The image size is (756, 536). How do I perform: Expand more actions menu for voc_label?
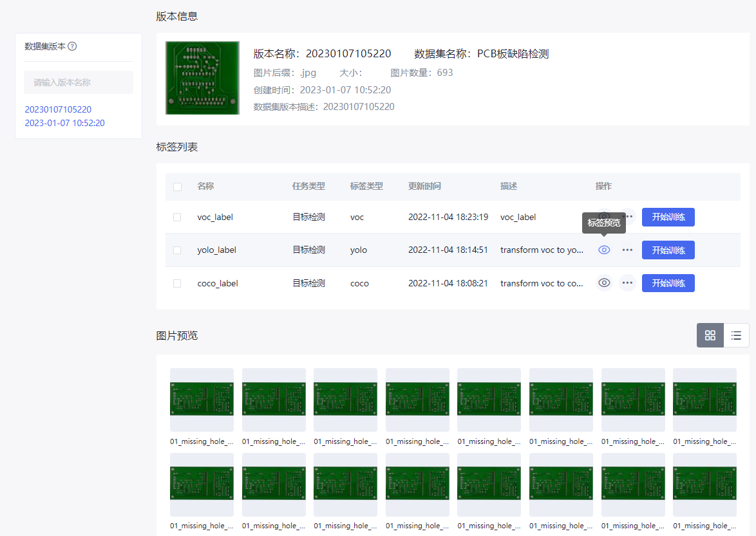[x=628, y=217]
